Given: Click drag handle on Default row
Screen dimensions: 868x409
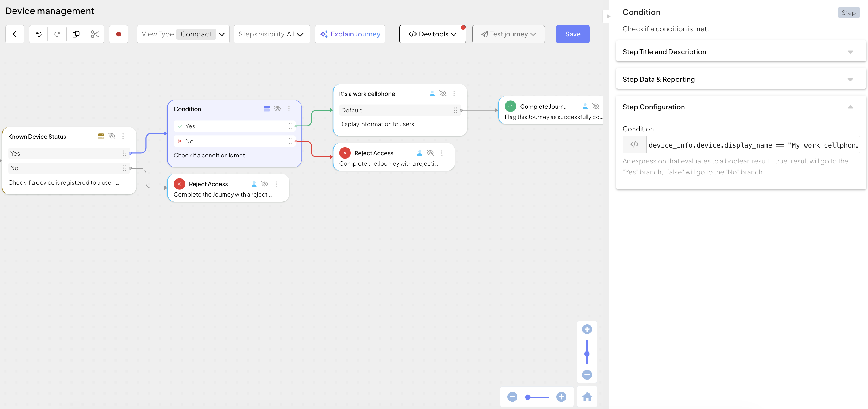Looking at the screenshot, I should point(455,110).
